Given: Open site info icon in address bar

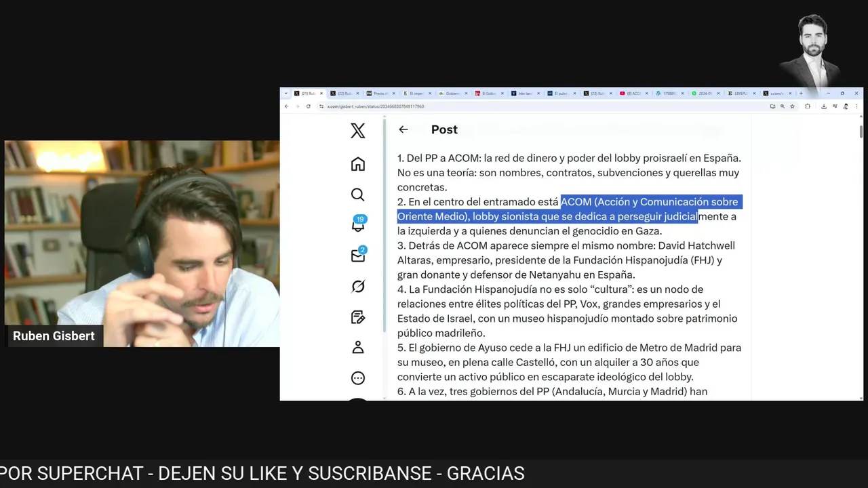Looking at the screenshot, I should coord(321,106).
